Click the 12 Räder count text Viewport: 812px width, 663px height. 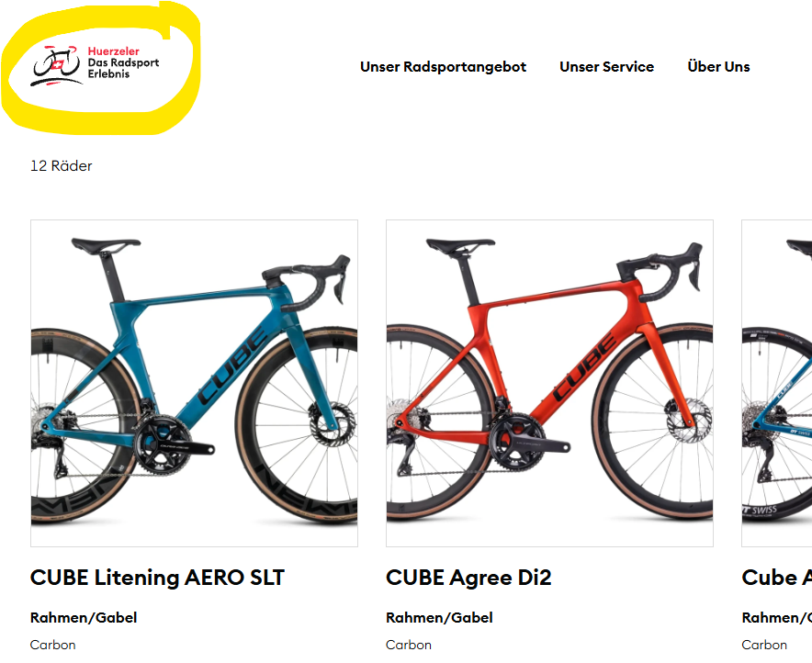click(x=62, y=166)
